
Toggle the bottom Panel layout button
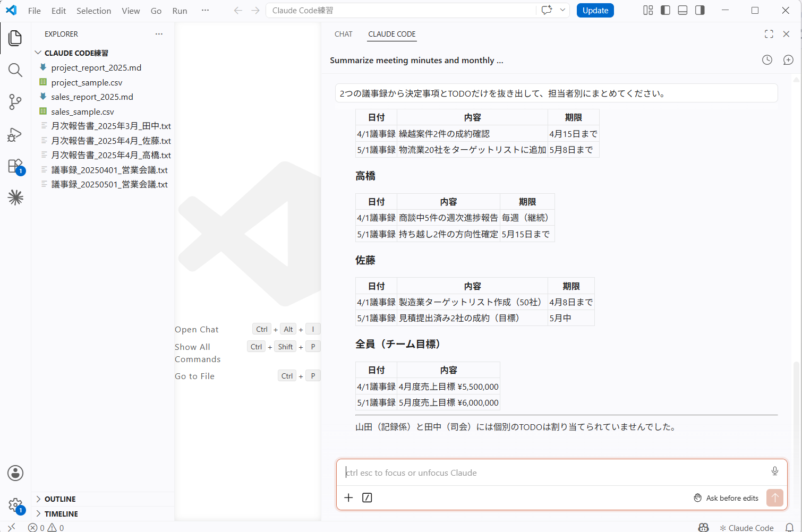683,10
